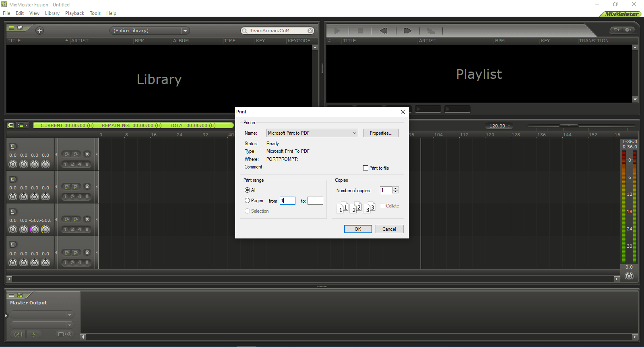The width and height of the screenshot is (644, 347).
Task: Click the playlist next track button
Action: (x=407, y=31)
